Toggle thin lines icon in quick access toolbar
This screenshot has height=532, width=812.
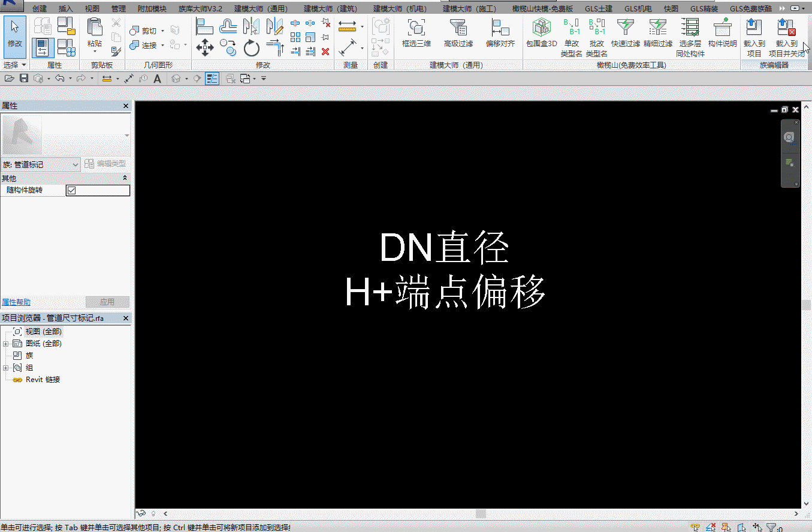point(212,79)
